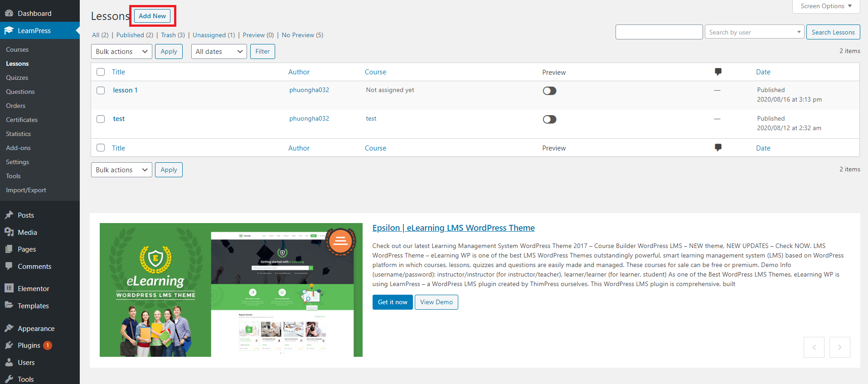Click the View Demo button
The height and width of the screenshot is (384, 868).
pyautogui.click(x=436, y=302)
